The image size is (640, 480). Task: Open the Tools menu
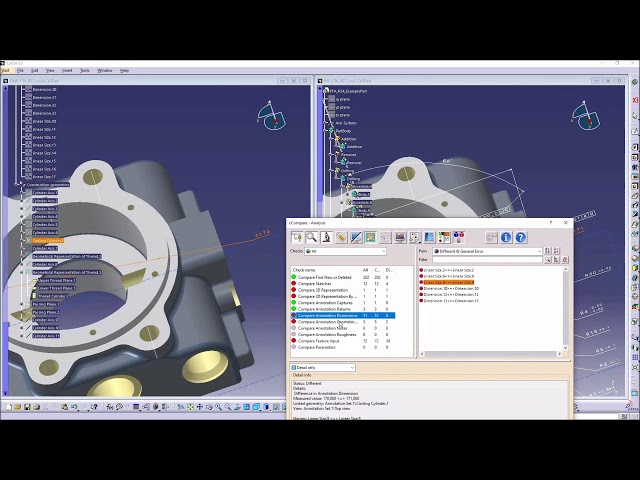click(x=84, y=70)
